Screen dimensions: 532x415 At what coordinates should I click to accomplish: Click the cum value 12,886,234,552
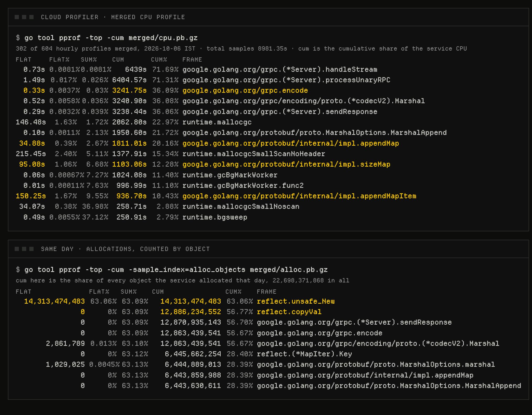click(x=191, y=312)
